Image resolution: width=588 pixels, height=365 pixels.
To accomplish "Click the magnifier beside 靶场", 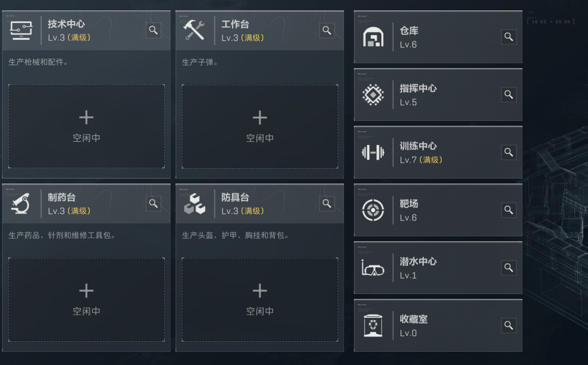I will pos(509,210).
